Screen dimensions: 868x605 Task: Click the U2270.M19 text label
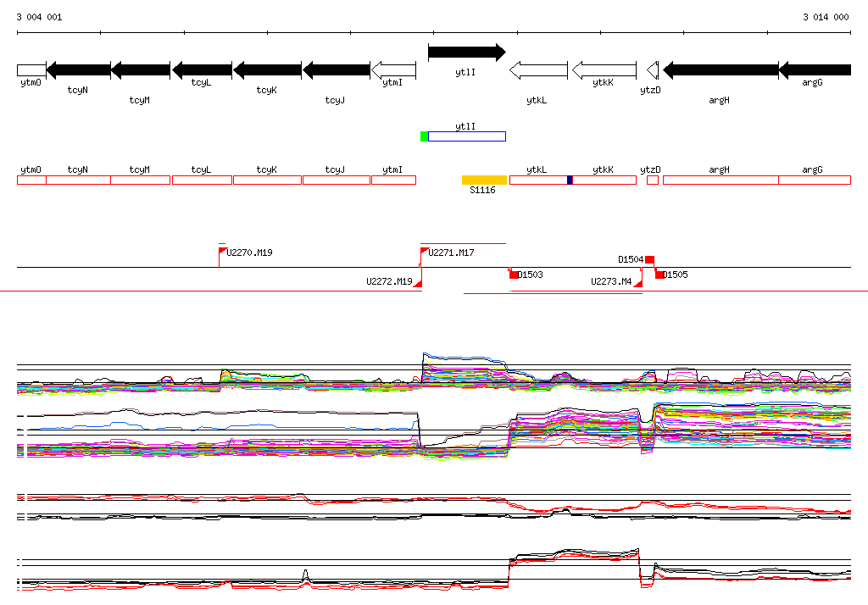point(250,253)
